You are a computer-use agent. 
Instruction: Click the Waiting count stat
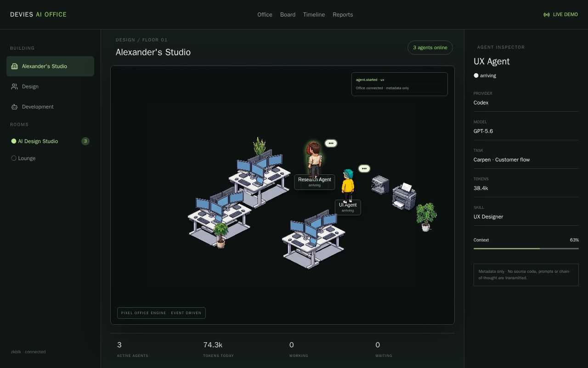(378, 345)
